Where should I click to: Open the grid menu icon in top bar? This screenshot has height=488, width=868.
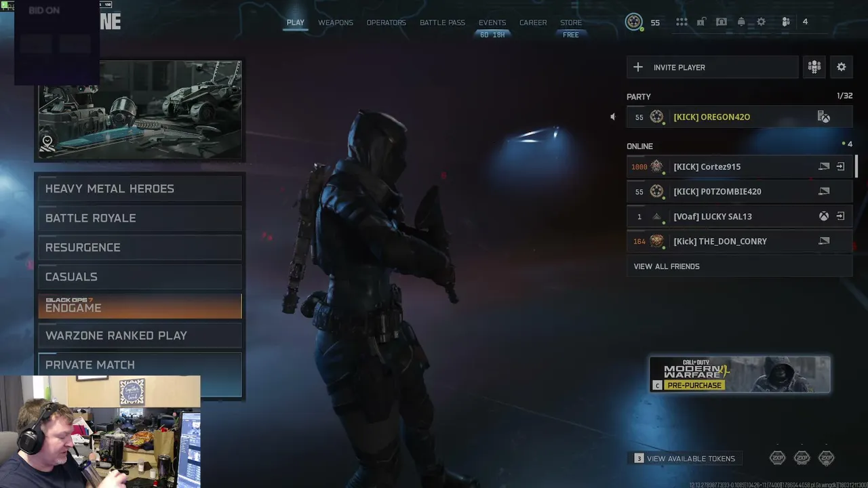(x=682, y=22)
